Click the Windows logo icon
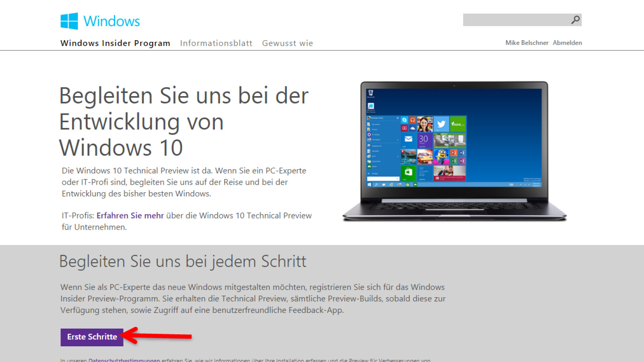The height and width of the screenshot is (362, 644). (69, 21)
